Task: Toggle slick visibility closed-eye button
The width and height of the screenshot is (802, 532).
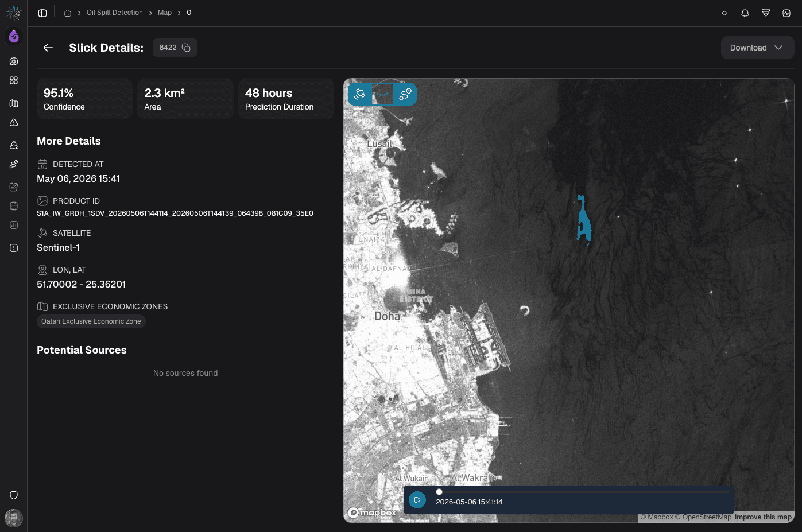Action: tap(382, 94)
